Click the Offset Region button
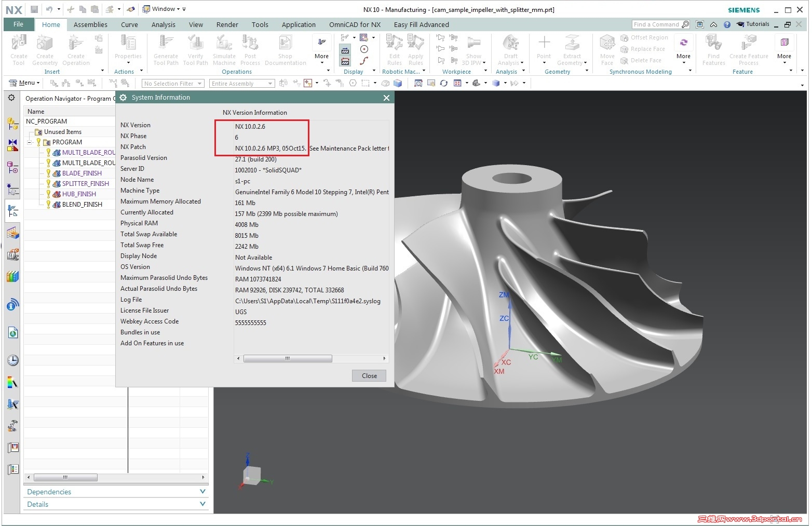812x526 pixels. tap(644, 38)
